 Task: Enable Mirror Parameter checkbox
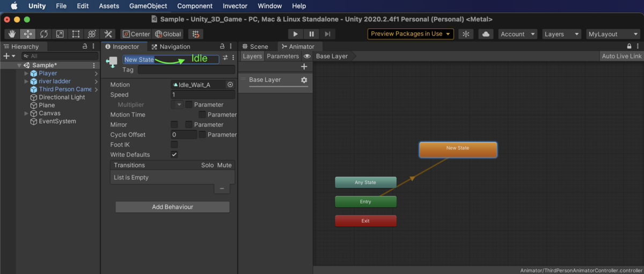tap(188, 125)
